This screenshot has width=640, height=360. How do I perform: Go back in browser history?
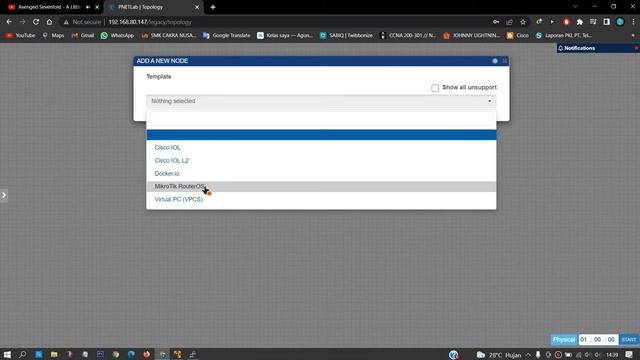(x=9, y=22)
